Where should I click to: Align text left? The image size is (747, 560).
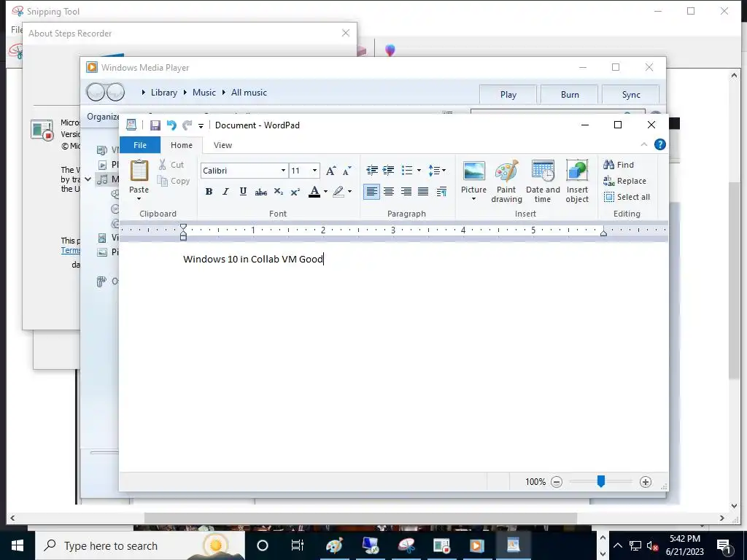[x=371, y=192]
